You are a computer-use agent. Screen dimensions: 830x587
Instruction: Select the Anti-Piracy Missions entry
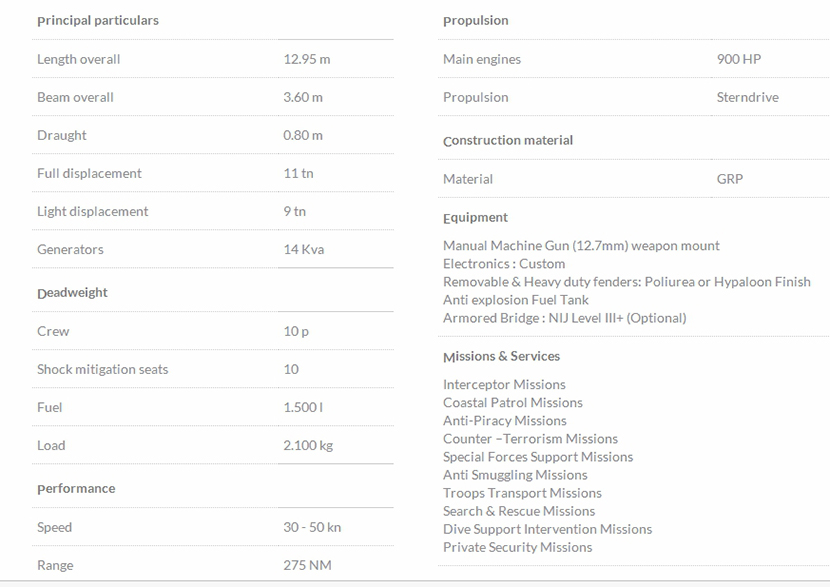click(505, 421)
